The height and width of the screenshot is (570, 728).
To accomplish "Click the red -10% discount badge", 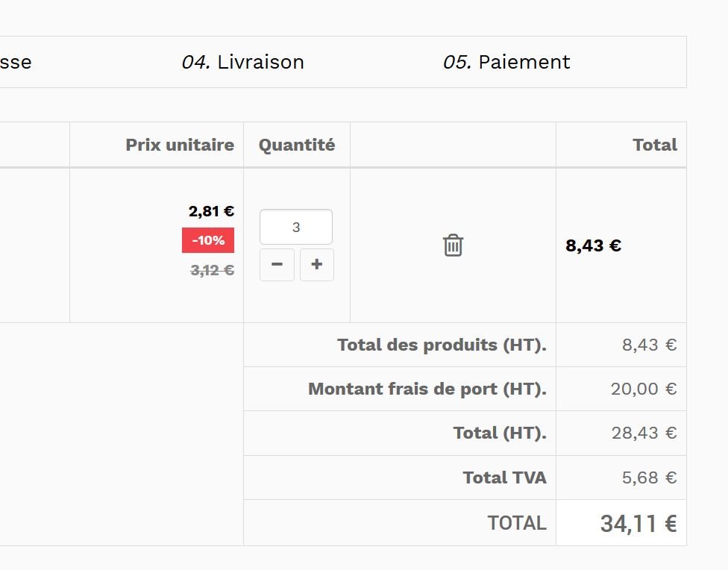I will [208, 240].
